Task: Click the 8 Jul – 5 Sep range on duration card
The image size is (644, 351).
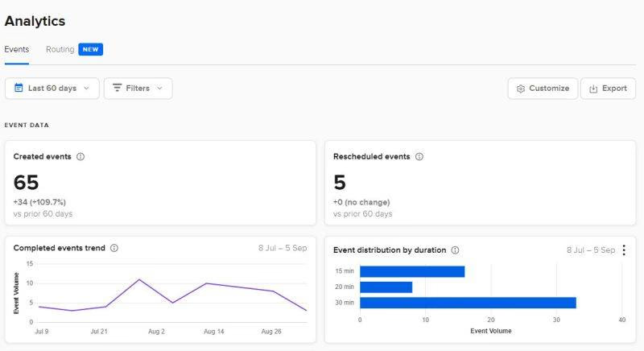Action: tap(591, 250)
